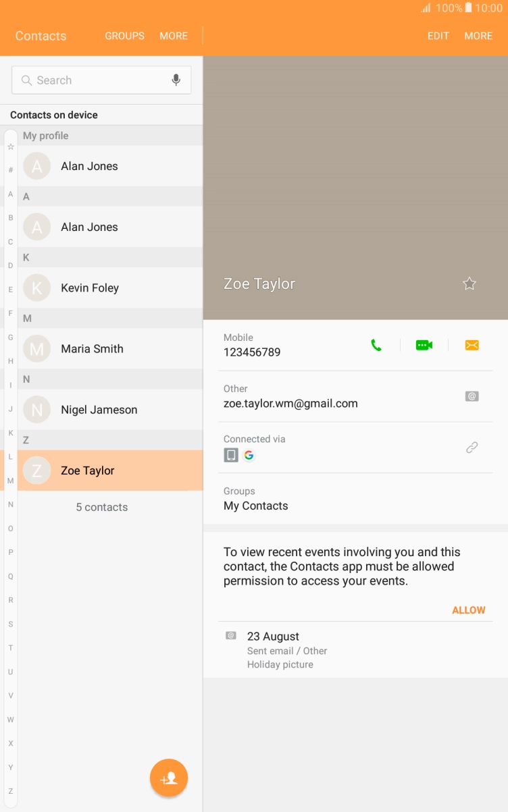Send a message to Zoe Taylor
The image size is (508, 812).
click(472, 345)
